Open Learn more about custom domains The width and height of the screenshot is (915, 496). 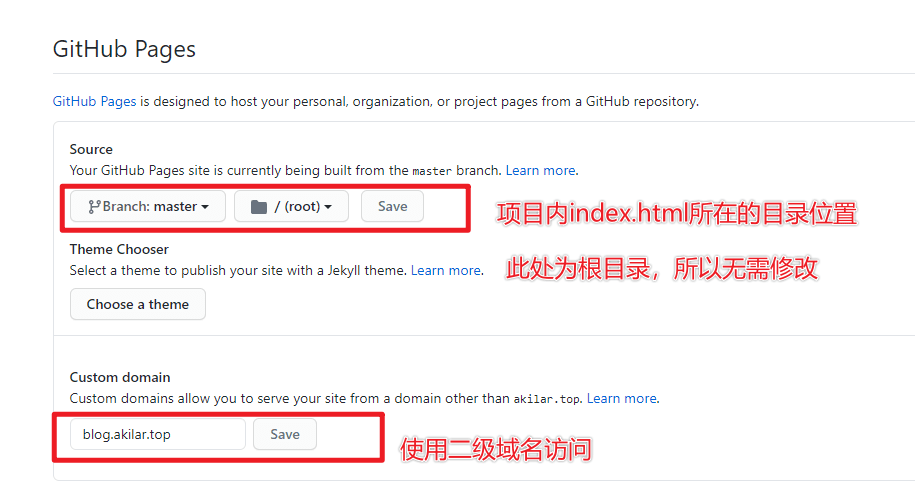622,398
